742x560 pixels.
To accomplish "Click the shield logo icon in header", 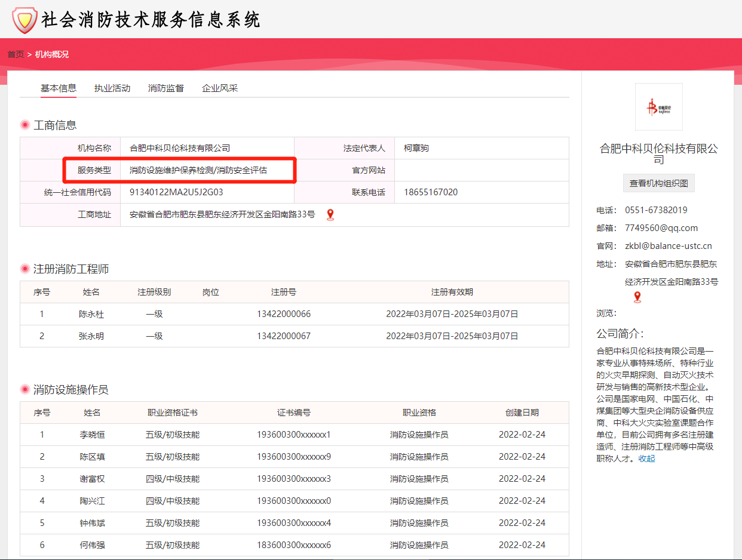I will coord(25,20).
